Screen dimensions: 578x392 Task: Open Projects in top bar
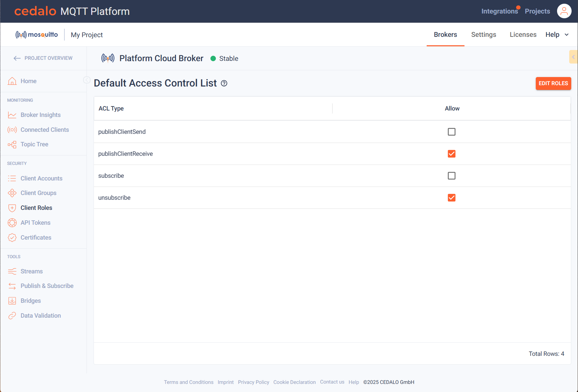537,11
